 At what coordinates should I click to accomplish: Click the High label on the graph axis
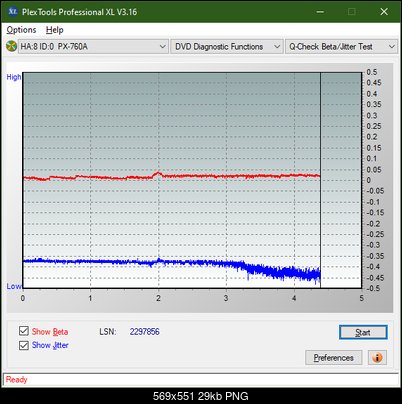point(14,77)
